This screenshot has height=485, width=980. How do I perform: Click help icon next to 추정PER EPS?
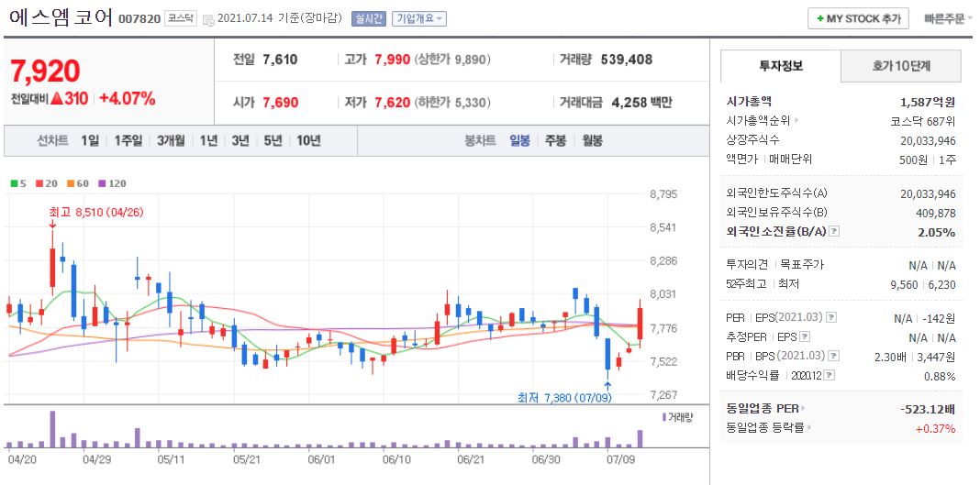805,337
